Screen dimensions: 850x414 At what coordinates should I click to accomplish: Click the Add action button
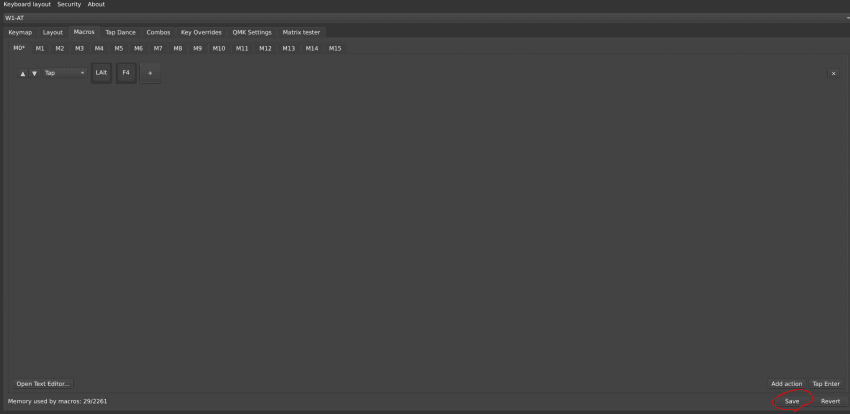click(x=787, y=384)
